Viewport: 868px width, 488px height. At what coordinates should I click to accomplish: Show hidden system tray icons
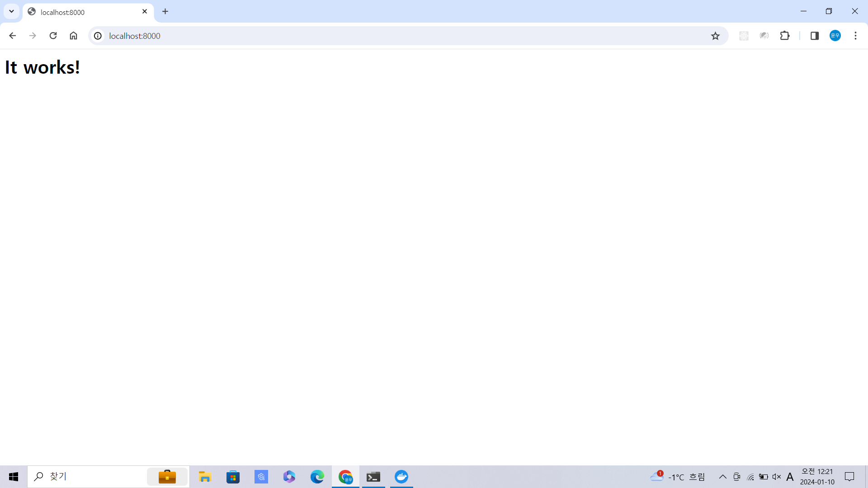722,477
